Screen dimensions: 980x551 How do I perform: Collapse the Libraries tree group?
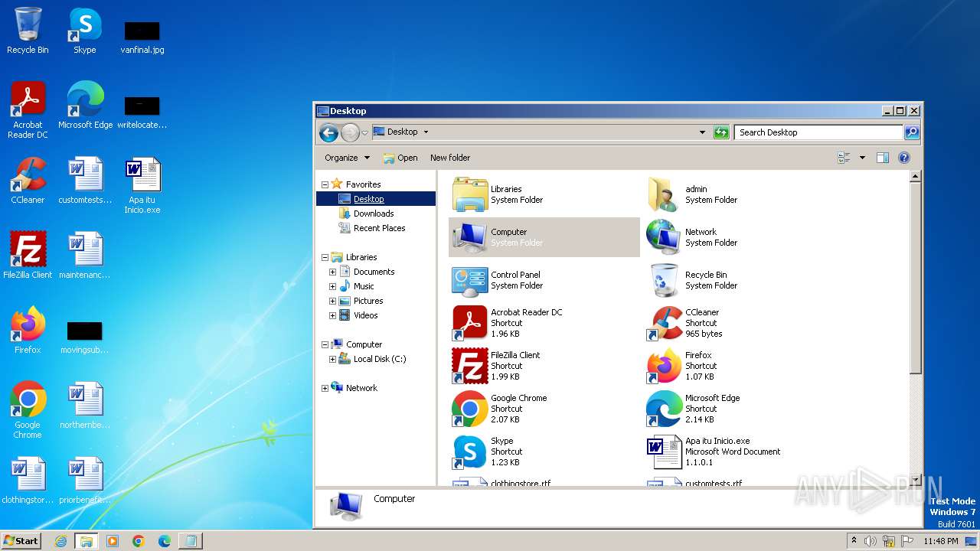pyautogui.click(x=325, y=257)
